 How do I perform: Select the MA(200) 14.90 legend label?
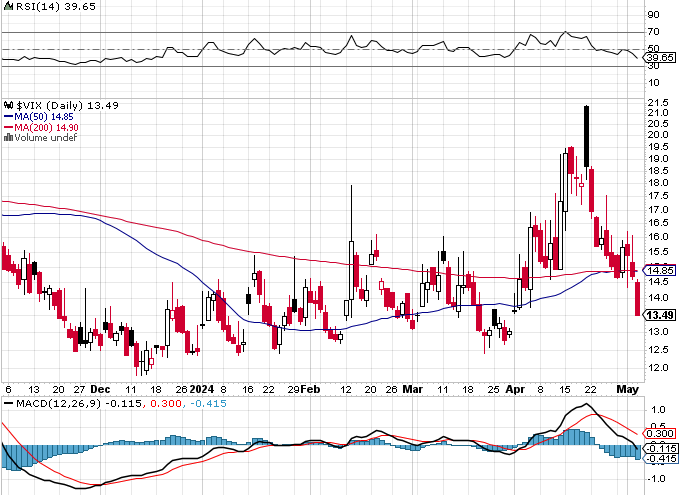tap(46, 127)
